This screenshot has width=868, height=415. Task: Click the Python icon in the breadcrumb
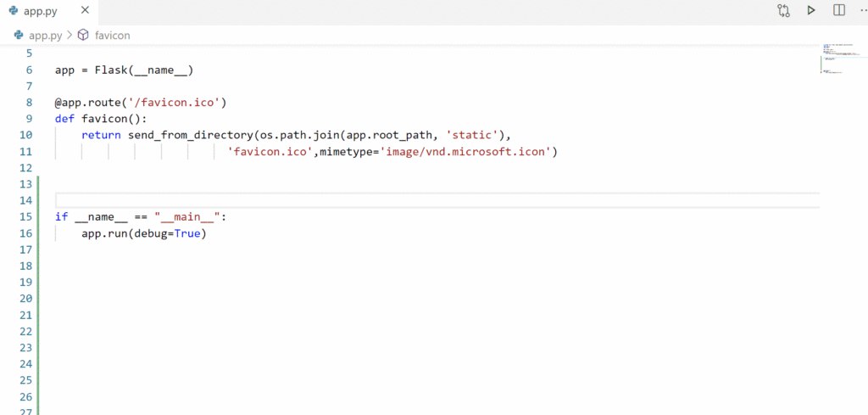[19, 35]
